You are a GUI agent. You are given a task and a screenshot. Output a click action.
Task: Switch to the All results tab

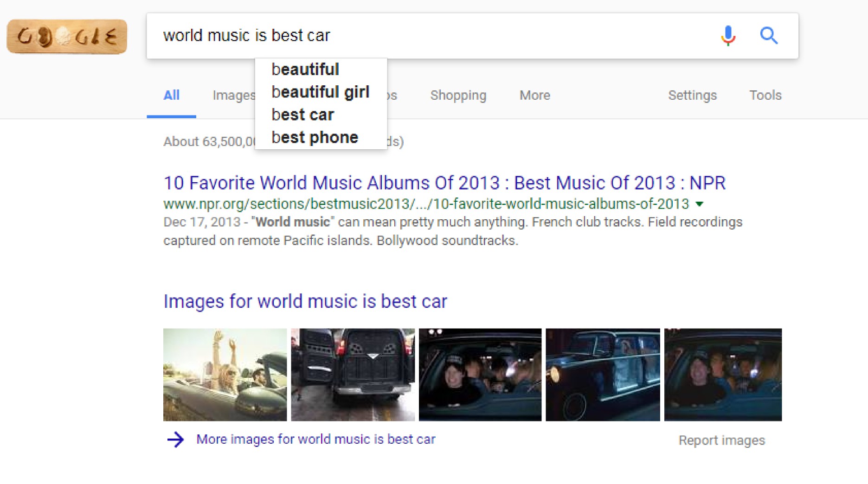pos(171,96)
